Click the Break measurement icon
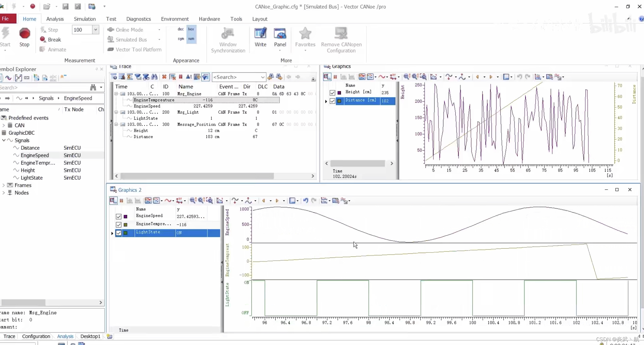644x345 pixels. (43, 39)
